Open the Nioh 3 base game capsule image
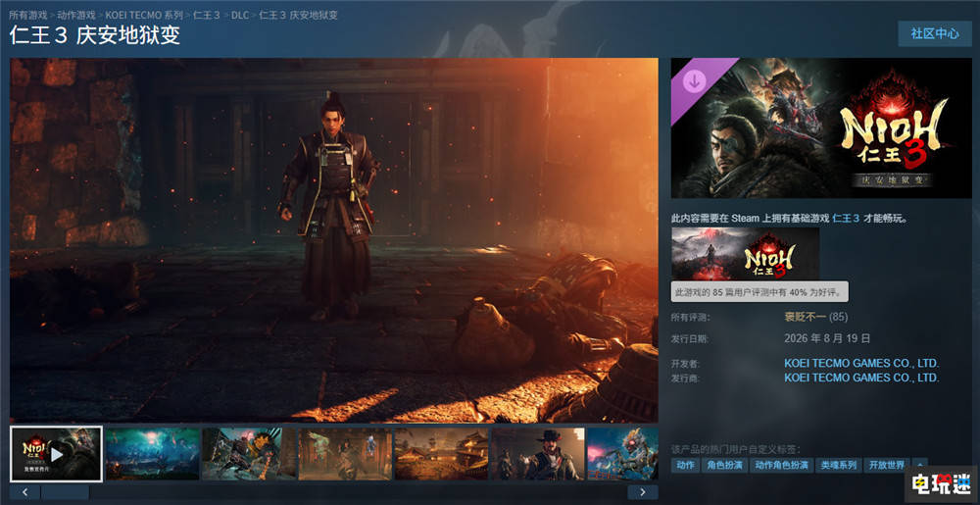The width and height of the screenshot is (980, 505). point(745,253)
